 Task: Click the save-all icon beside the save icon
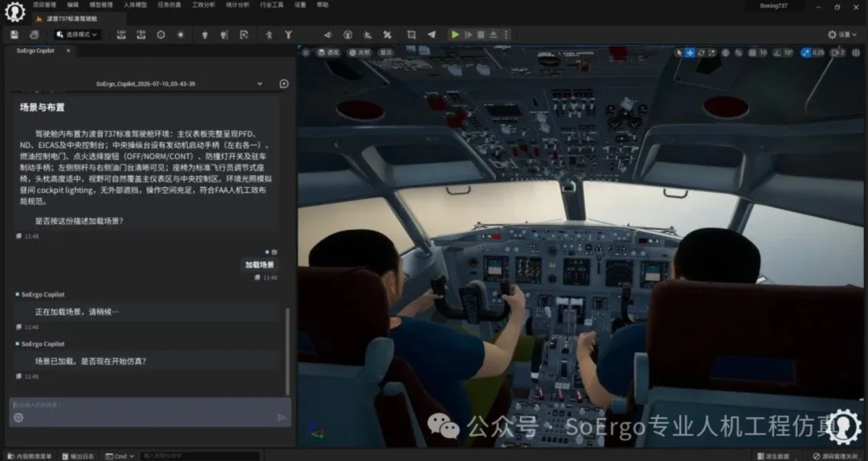click(35, 35)
